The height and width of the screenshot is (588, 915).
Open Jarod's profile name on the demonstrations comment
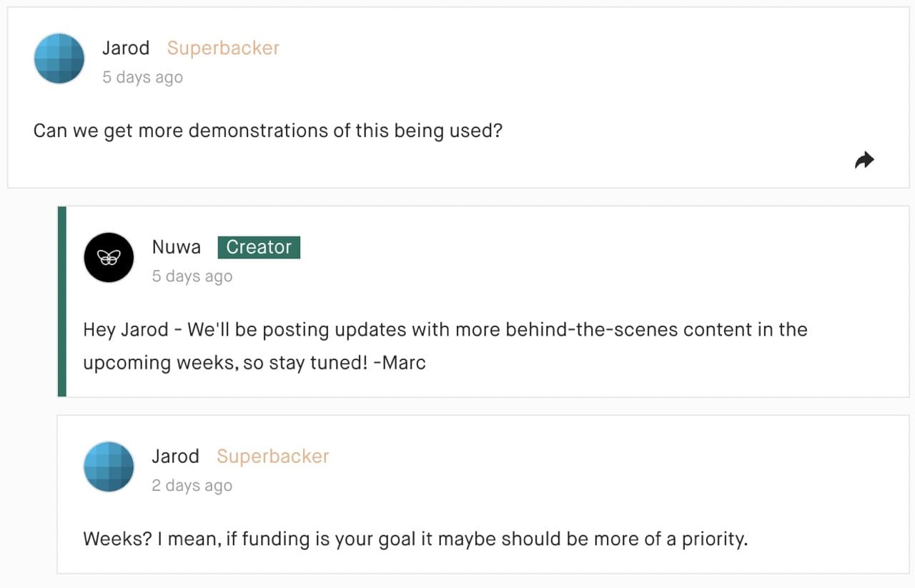coord(126,48)
